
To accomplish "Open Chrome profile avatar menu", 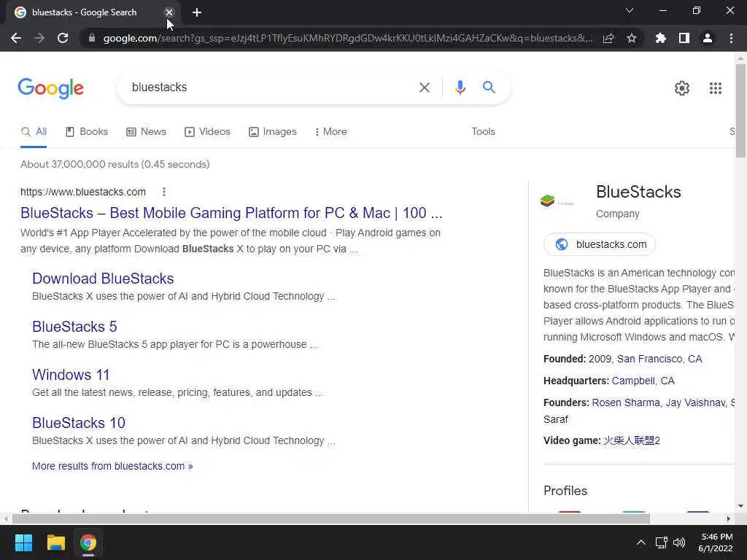I will pos(708,38).
